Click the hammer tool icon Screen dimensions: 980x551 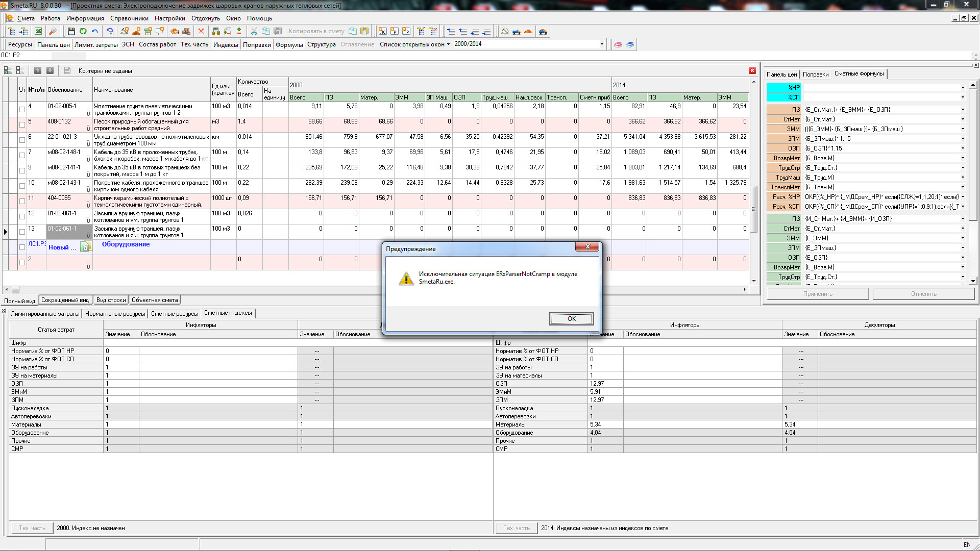[505, 32]
